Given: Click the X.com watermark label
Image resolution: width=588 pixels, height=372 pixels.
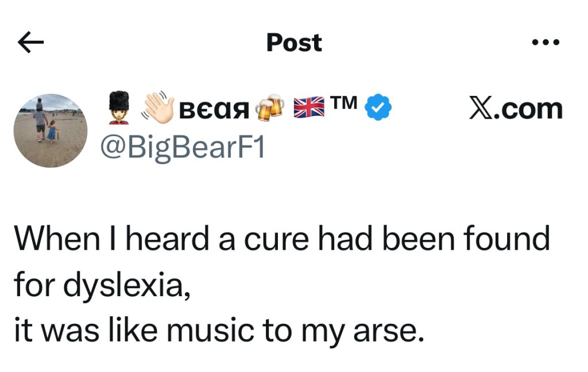Looking at the screenshot, I should click(515, 108).
